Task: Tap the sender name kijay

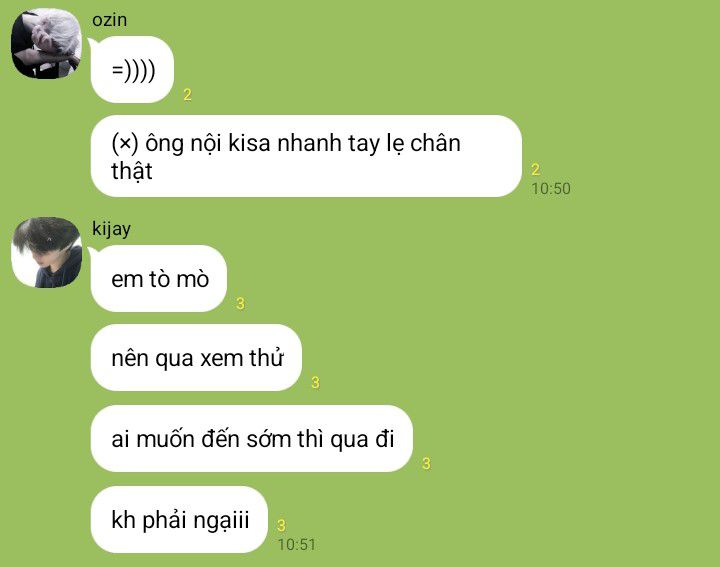Action: pyautogui.click(x=111, y=229)
